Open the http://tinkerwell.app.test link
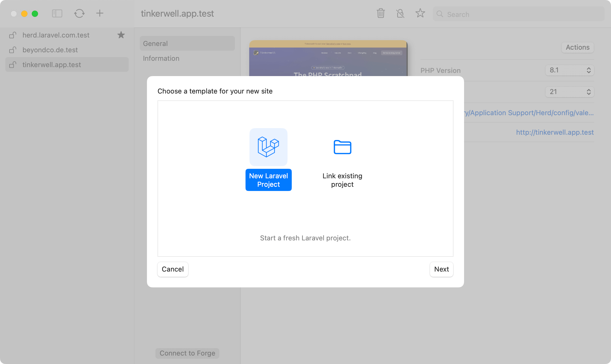 pos(555,132)
